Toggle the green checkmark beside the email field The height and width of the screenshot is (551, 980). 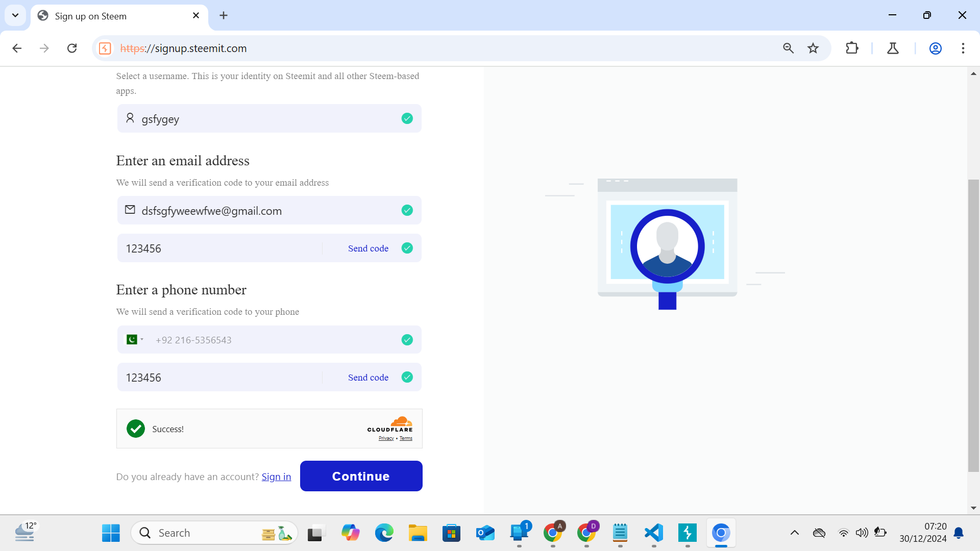pyautogui.click(x=407, y=210)
